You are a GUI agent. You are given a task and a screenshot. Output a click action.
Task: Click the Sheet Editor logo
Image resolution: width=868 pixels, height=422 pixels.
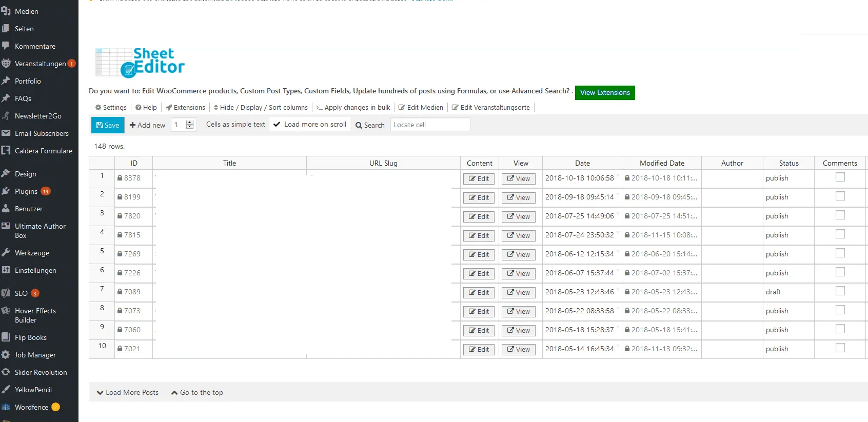coord(140,63)
